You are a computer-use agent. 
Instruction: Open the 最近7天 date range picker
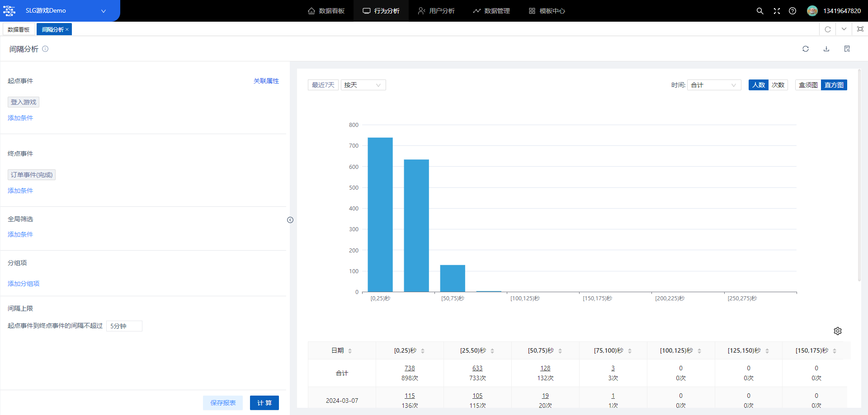[323, 85]
